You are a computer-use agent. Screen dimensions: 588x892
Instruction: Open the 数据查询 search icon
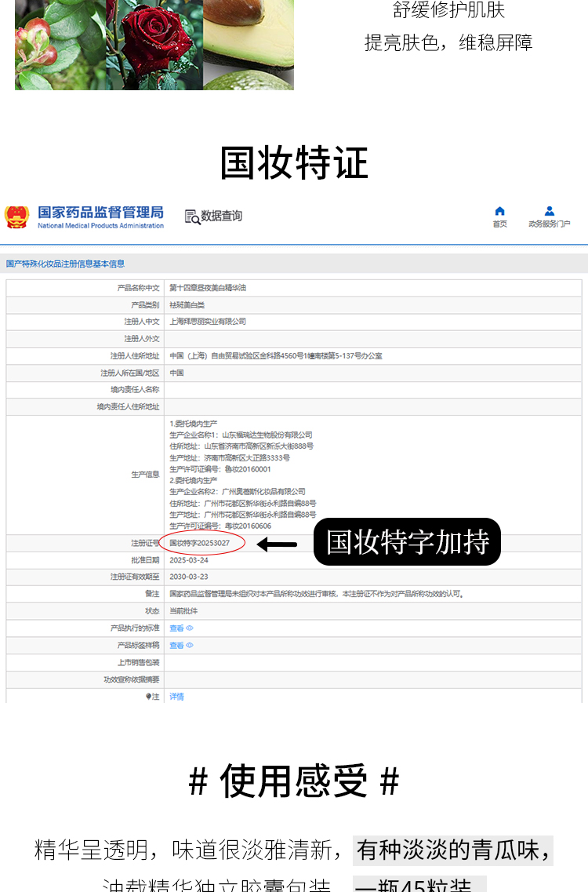[192, 217]
